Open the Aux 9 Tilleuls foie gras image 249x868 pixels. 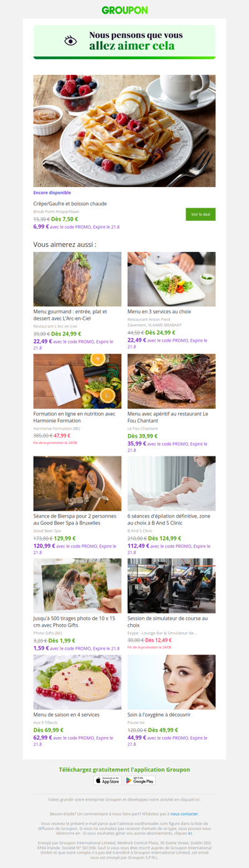point(77,682)
